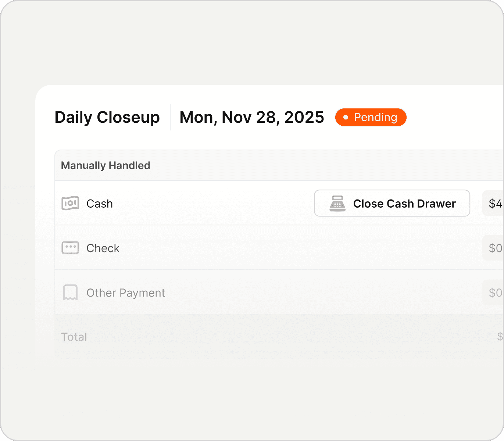Click the Pending label text

pos(376,118)
